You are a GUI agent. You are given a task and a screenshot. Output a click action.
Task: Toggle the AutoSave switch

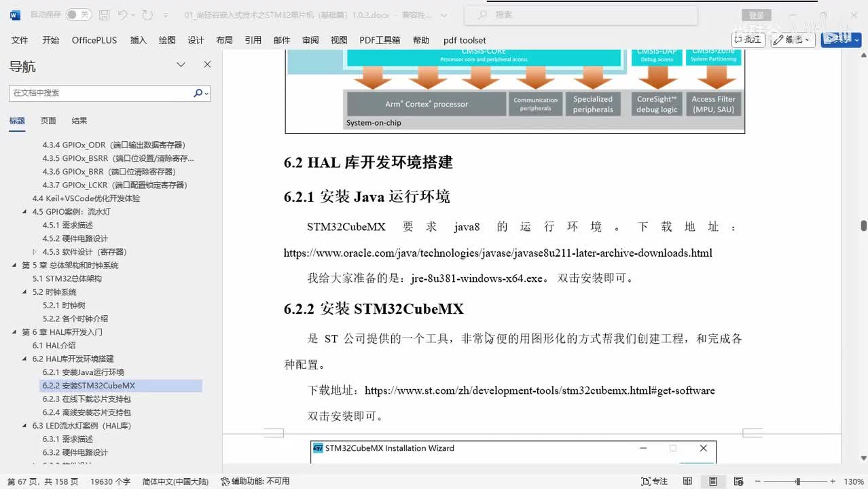(79, 14)
